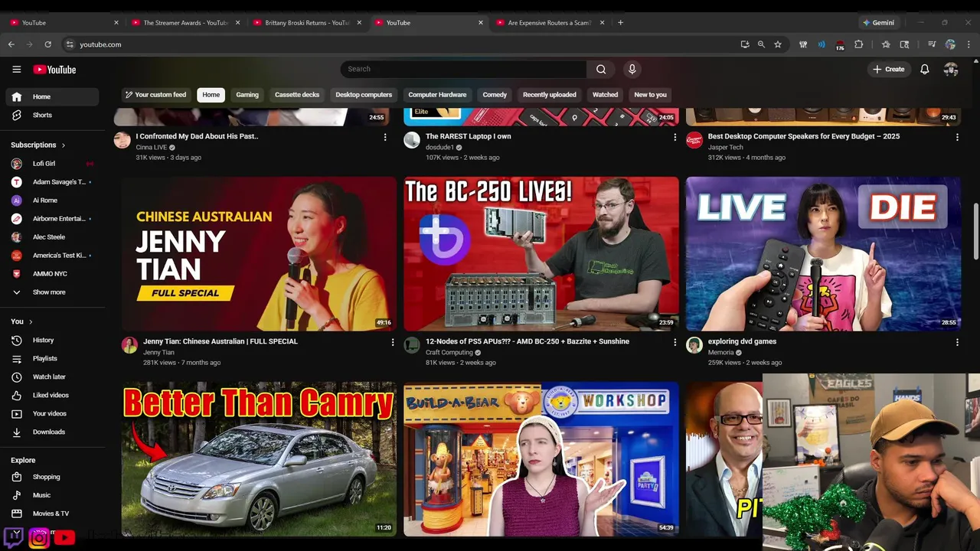Open Memoria channel avatar
The image size is (980, 551).
[x=694, y=345]
